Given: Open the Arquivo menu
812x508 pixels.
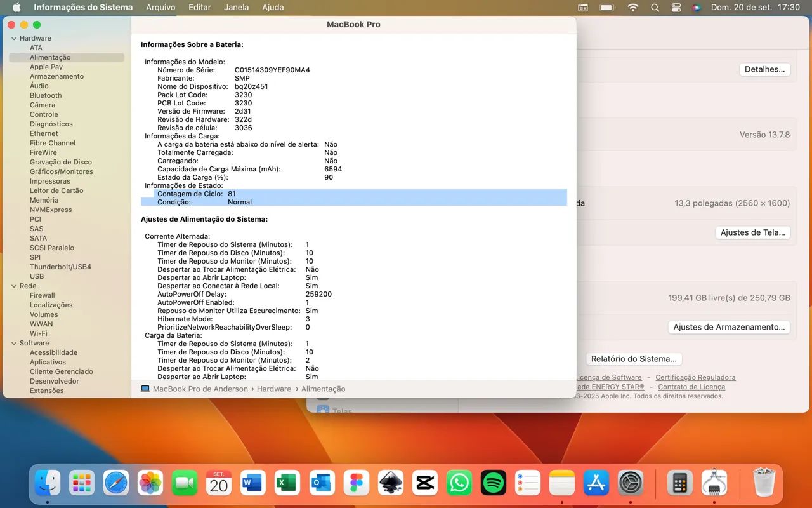Looking at the screenshot, I should 160,8.
